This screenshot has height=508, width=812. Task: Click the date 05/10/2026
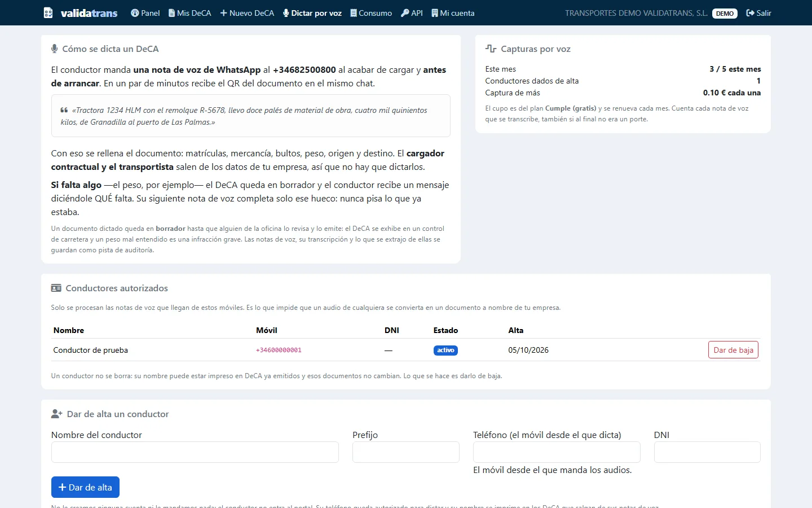coord(528,350)
